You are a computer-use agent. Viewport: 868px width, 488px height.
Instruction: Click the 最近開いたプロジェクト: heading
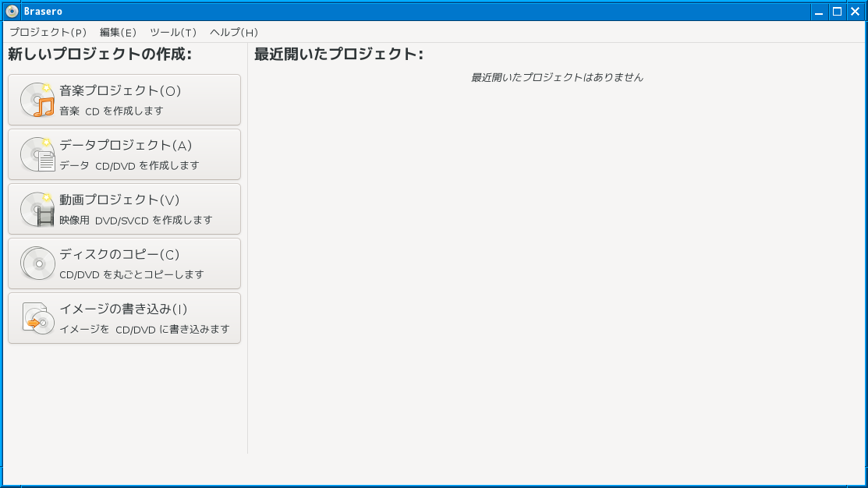(338, 55)
